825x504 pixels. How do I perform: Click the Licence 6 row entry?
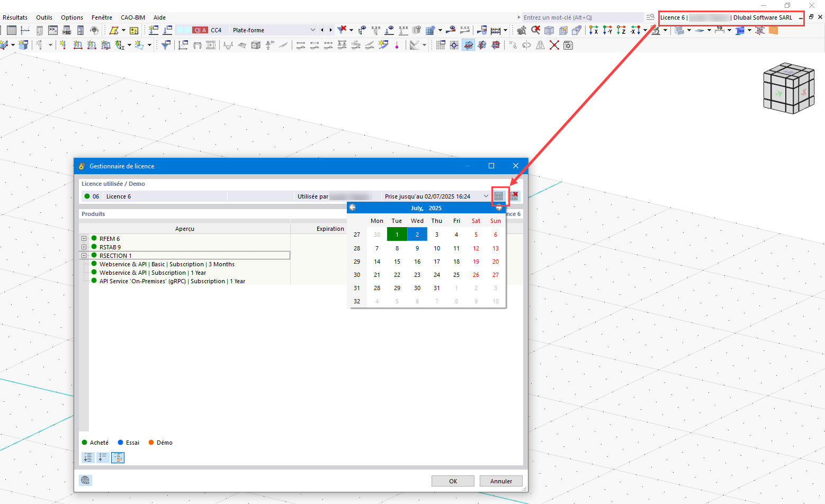coord(119,196)
